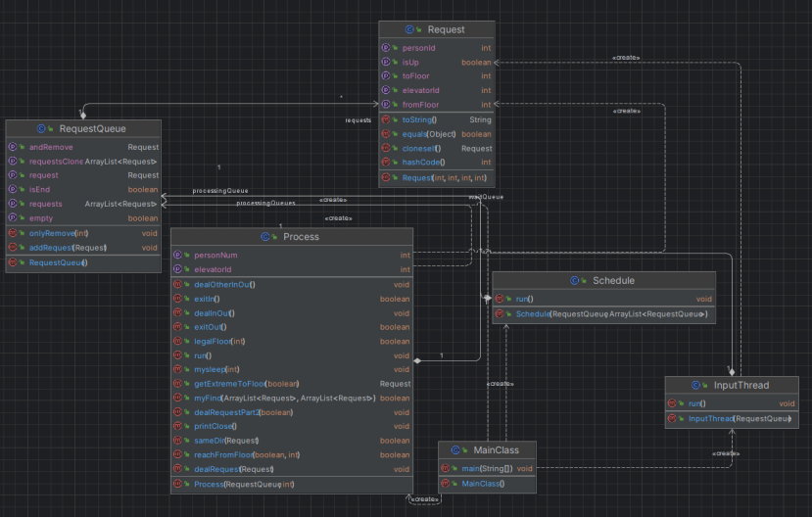
Task: Select the legalFloor(int) method in Process
Action: (218, 341)
